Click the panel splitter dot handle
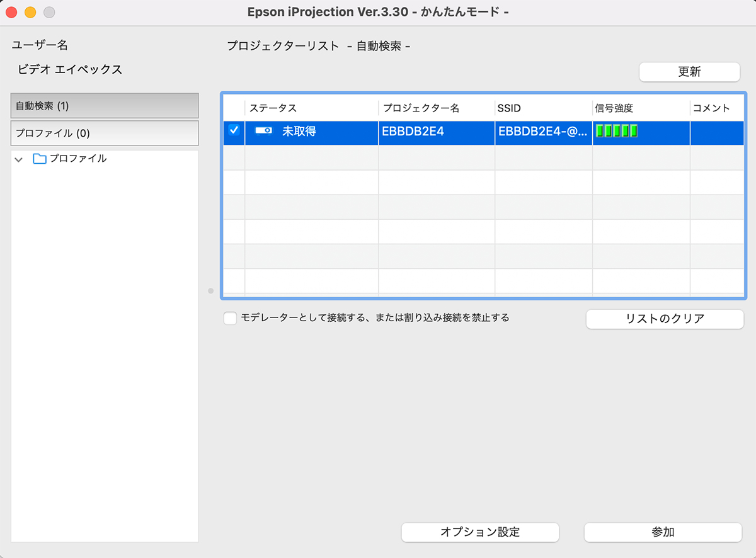This screenshot has width=756, height=558. tap(210, 291)
